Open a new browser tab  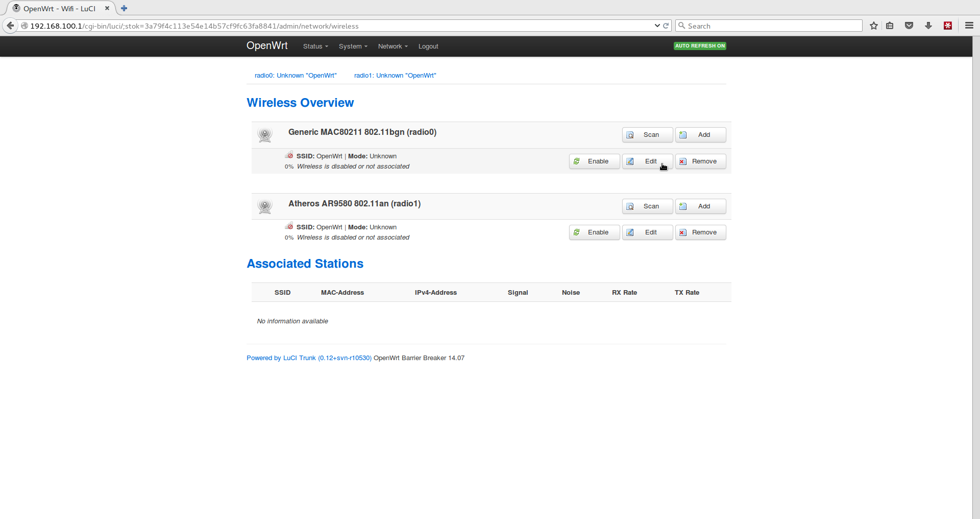124,8
